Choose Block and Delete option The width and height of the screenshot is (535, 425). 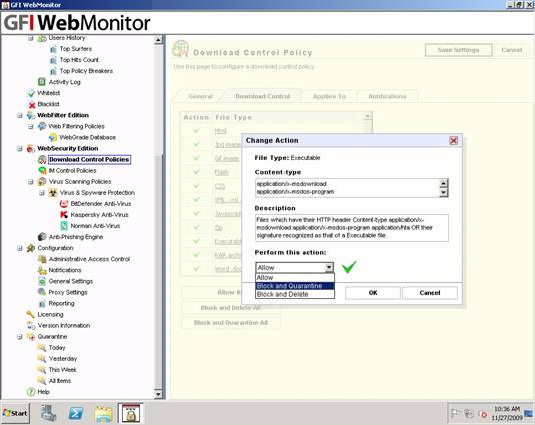tap(295, 294)
